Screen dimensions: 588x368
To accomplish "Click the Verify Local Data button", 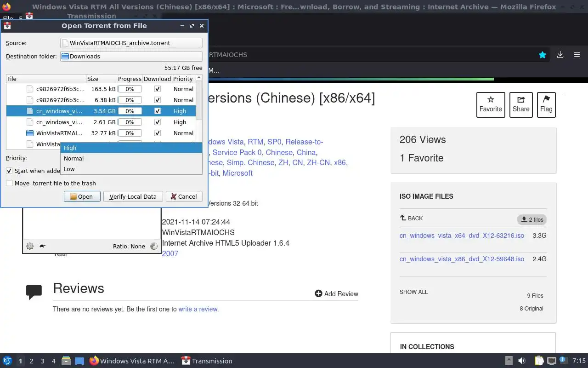I will coord(133,196).
